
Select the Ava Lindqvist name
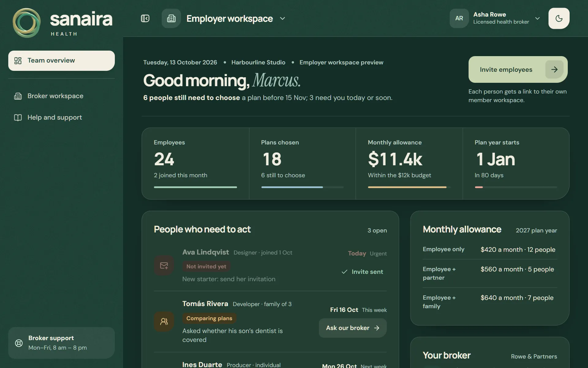click(205, 252)
